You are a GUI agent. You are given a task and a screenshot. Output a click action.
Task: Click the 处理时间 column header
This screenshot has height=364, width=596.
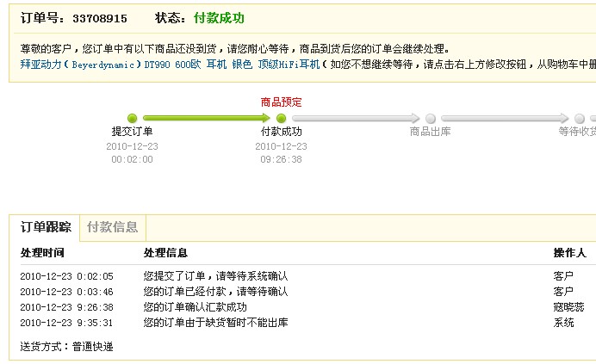(x=42, y=253)
